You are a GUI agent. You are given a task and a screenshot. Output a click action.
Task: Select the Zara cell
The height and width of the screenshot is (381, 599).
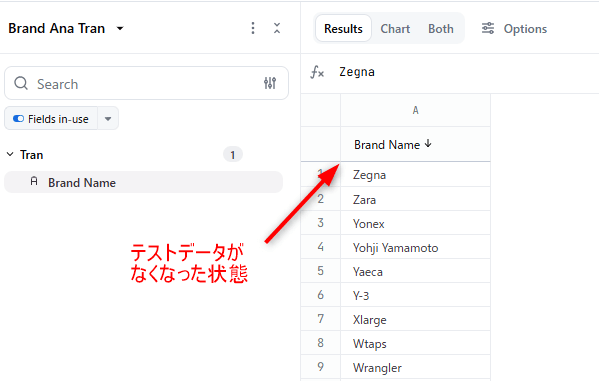[415, 199]
